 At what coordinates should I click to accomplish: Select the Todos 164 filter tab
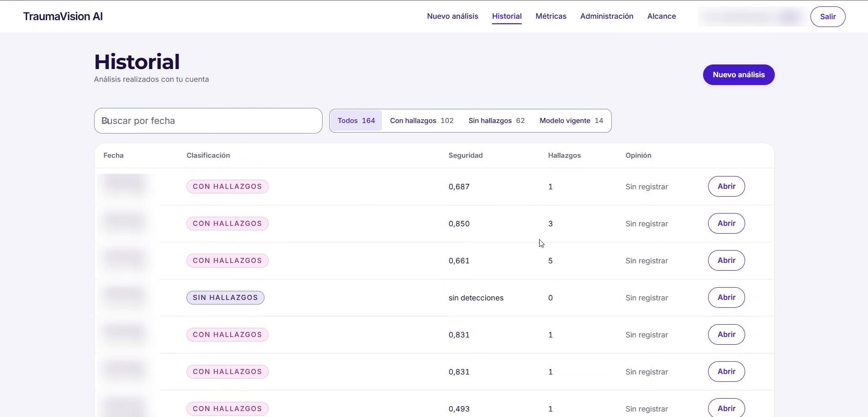[356, 121]
